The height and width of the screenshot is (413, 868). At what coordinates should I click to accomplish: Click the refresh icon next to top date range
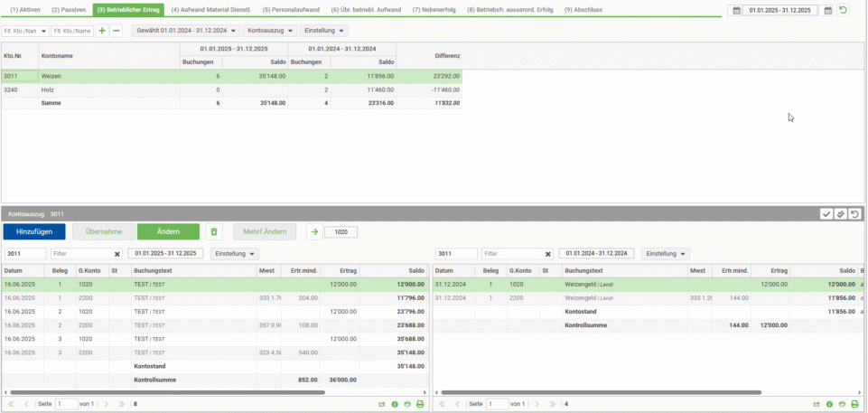tap(843, 10)
